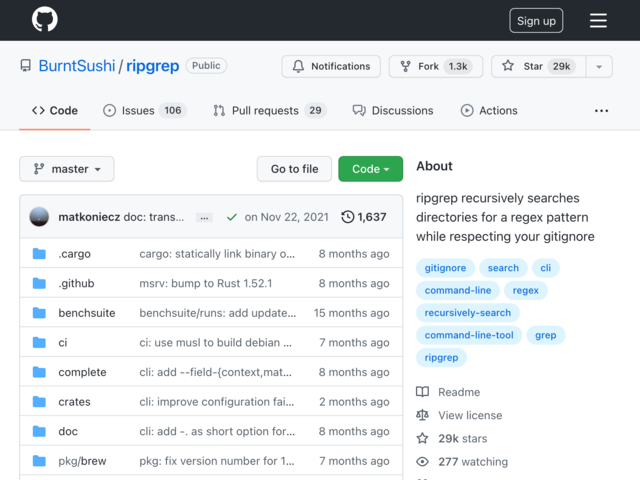Open the ripgrep repository link

pos(152,66)
